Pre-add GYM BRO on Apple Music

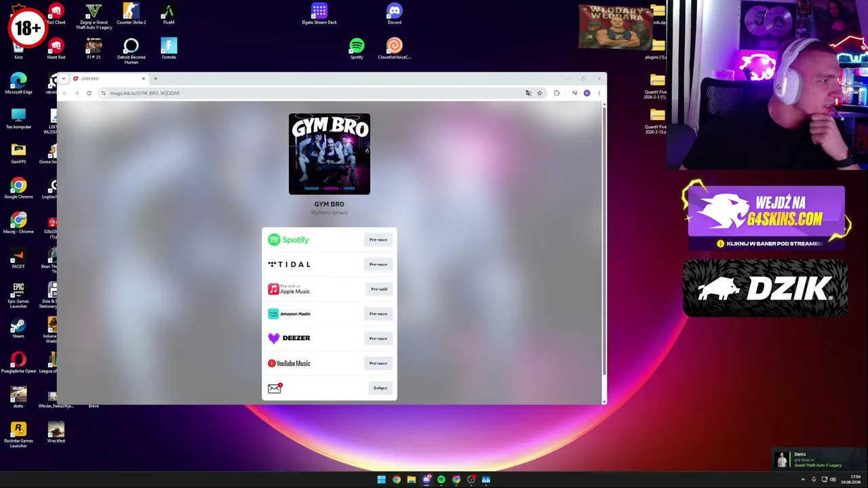[x=379, y=289]
